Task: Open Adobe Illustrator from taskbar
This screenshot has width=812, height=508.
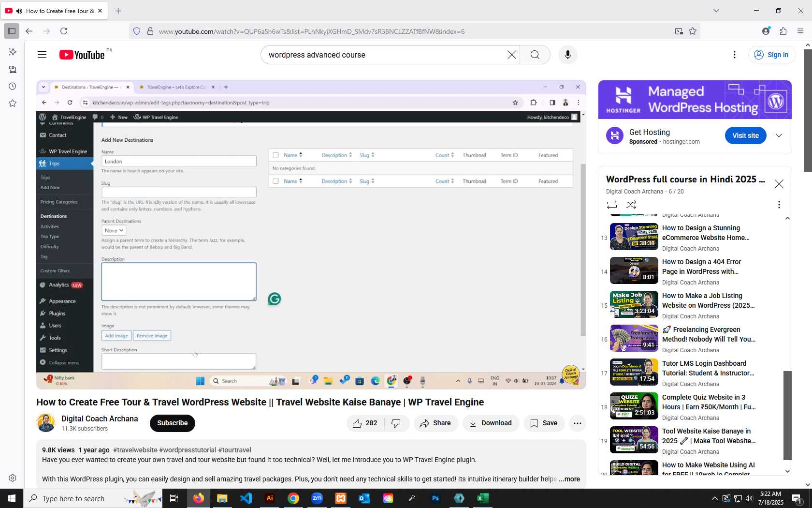Action: (x=270, y=498)
